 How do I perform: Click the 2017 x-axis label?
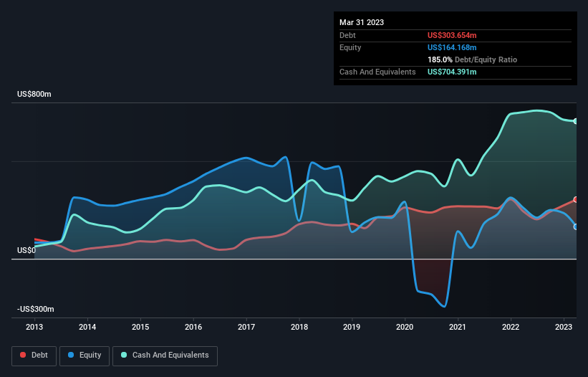tap(246, 327)
